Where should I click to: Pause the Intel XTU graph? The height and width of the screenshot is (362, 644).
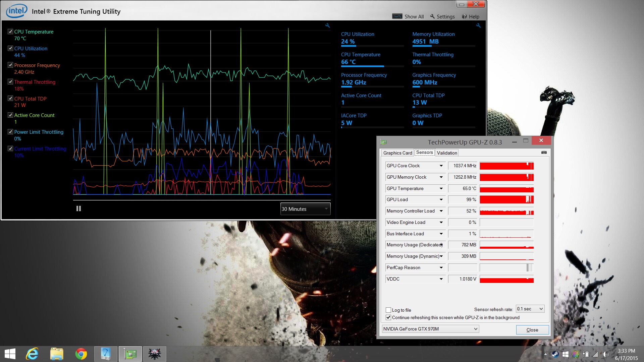click(78, 208)
